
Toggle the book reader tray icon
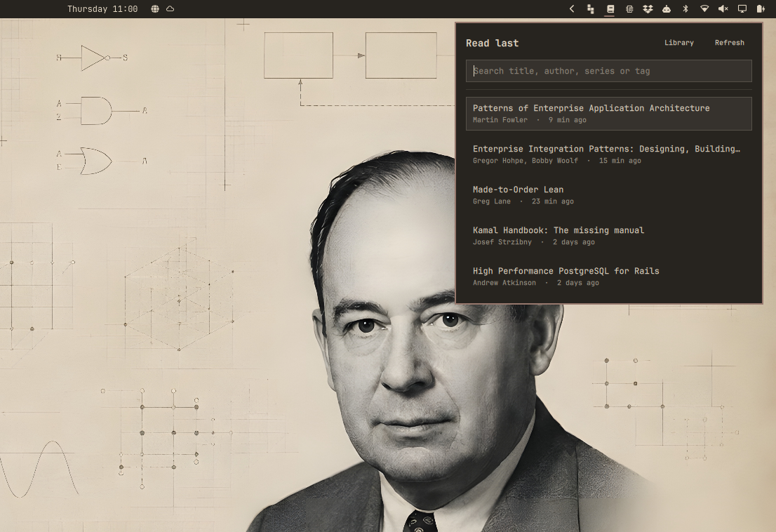610,9
